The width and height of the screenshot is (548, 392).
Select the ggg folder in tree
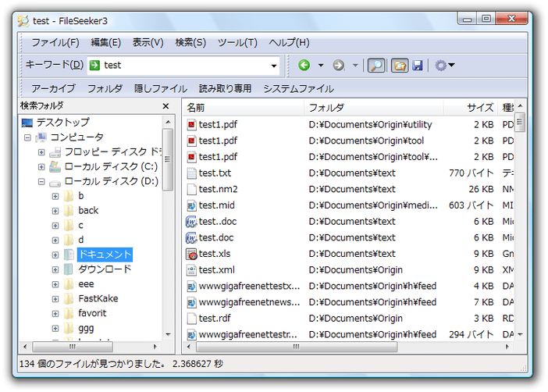pyautogui.click(x=86, y=328)
